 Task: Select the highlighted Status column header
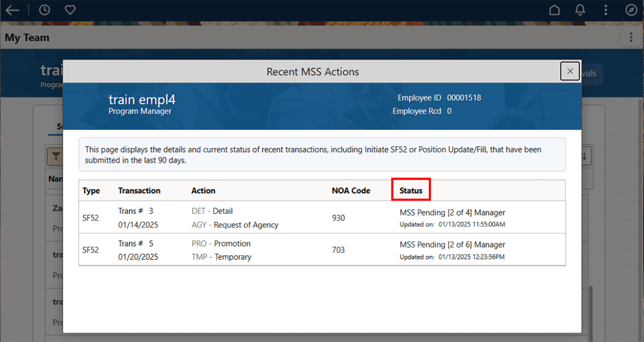(411, 190)
